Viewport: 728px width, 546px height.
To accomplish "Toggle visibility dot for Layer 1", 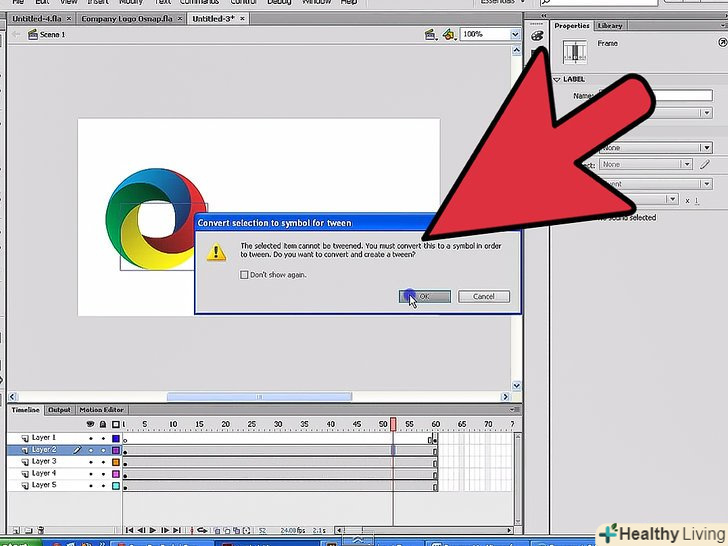I will pyautogui.click(x=91, y=438).
